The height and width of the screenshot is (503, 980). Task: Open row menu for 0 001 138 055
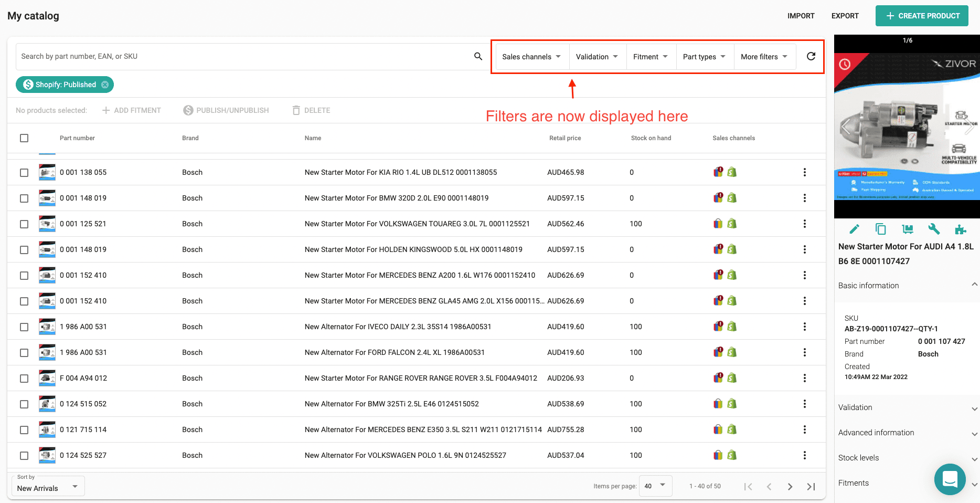pos(805,172)
